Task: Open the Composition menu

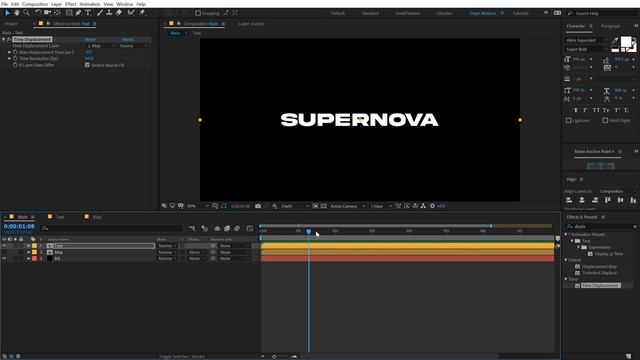Action: tap(35, 4)
